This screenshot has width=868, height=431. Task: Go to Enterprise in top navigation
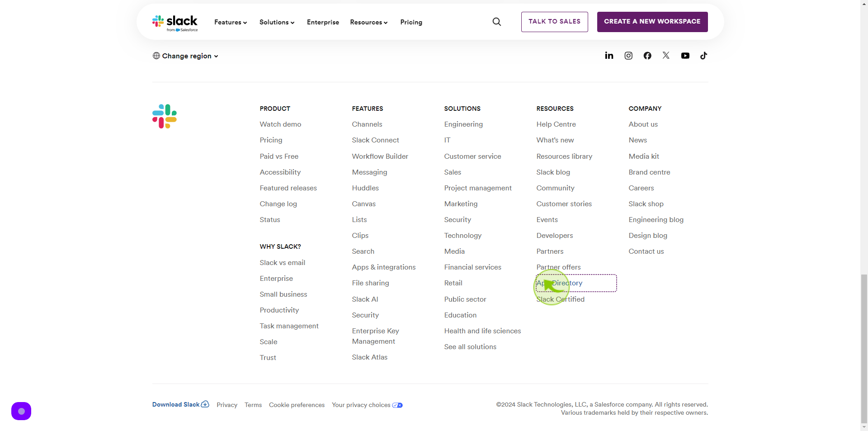[323, 22]
